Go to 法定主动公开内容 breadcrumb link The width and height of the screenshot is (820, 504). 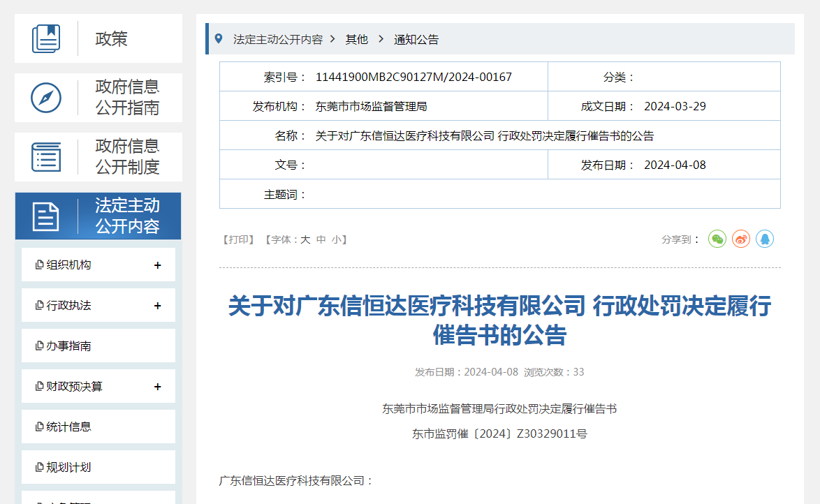point(278,39)
